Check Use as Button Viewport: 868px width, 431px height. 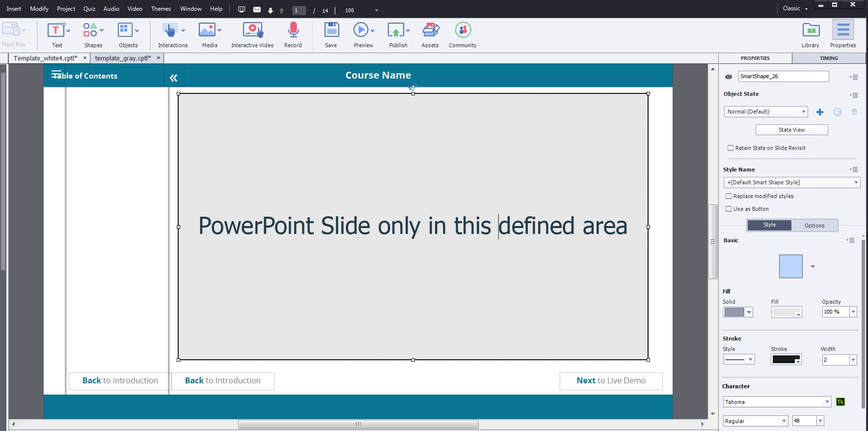pyautogui.click(x=729, y=209)
